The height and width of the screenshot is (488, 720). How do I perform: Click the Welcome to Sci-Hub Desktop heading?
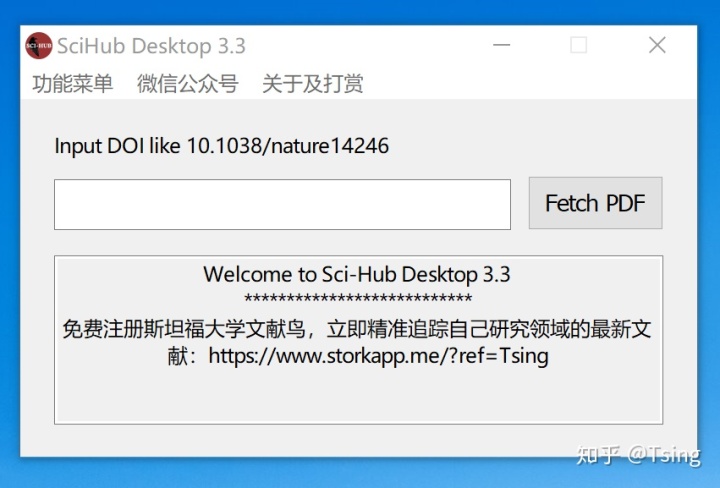click(357, 275)
